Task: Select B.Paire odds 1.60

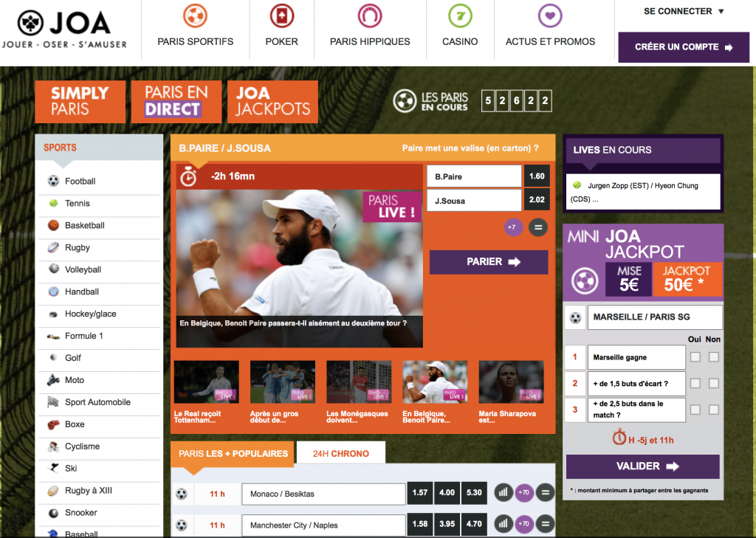Action: (x=536, y=176)
